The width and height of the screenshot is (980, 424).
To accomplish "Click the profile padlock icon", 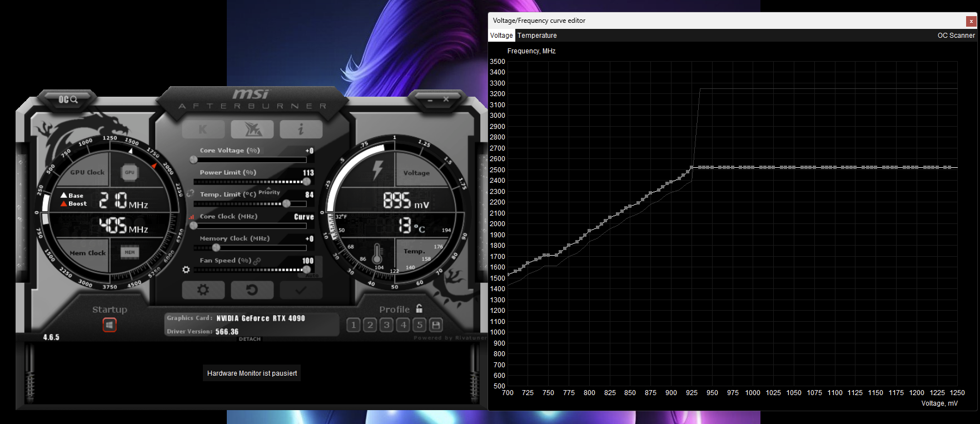I will [419, 308].
